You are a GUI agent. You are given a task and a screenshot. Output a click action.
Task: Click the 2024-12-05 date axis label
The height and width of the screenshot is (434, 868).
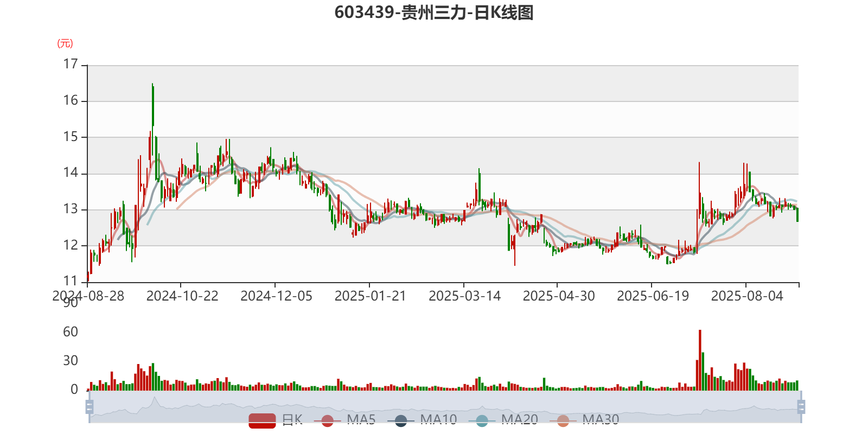[x=276, y=296]
